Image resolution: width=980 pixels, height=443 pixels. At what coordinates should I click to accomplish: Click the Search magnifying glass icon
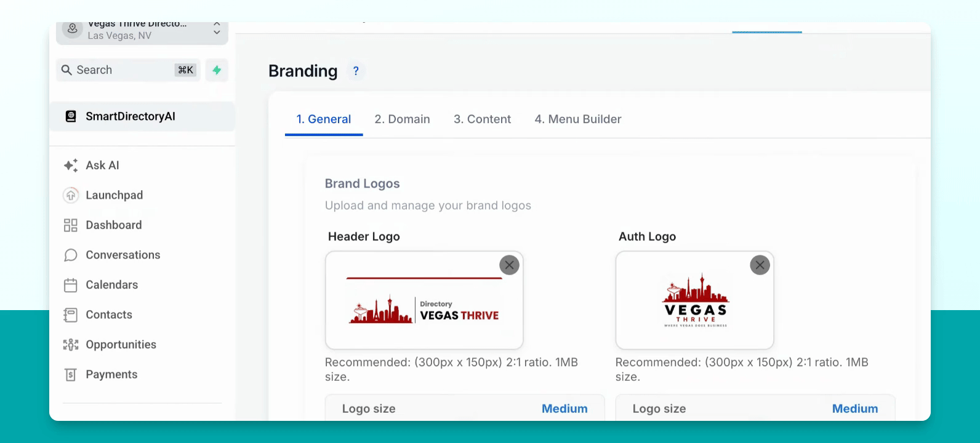[66, 70]
